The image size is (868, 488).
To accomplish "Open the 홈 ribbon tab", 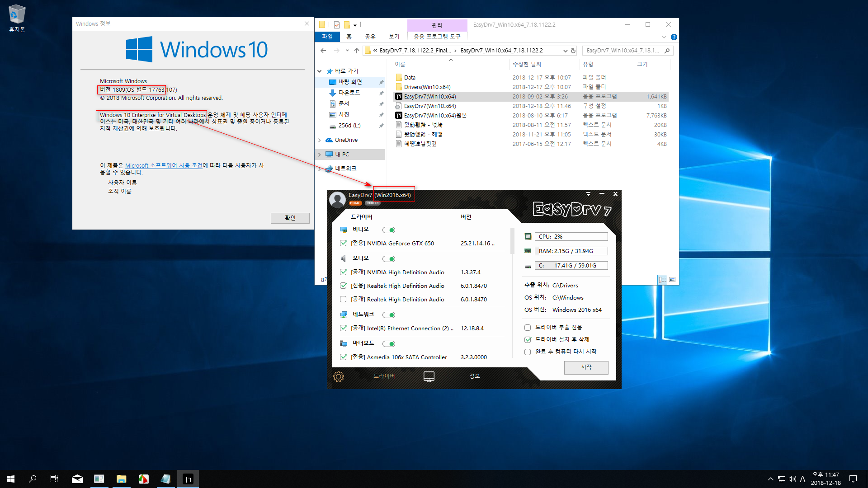I will pos(349,37).
